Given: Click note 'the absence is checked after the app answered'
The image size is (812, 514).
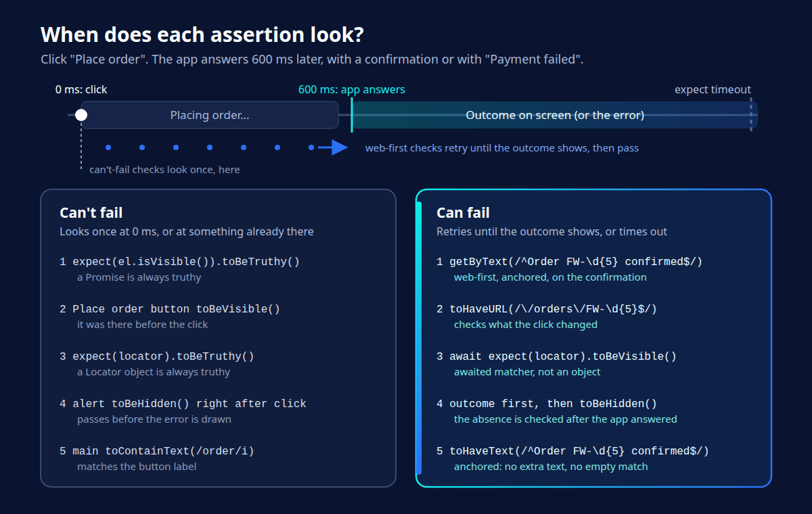Looking at the screenshot, I should click(x=566, y=419).
